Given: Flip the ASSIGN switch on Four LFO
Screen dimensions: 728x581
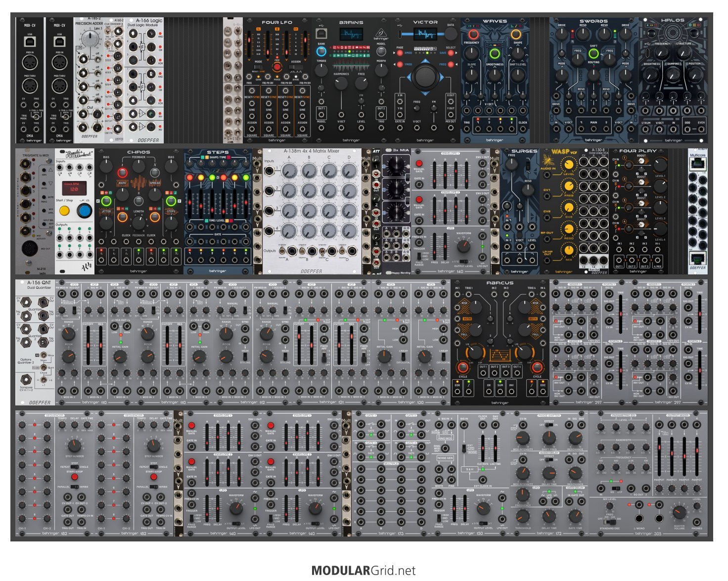Looking at the screenshot, I should click(x=296, y=68).
